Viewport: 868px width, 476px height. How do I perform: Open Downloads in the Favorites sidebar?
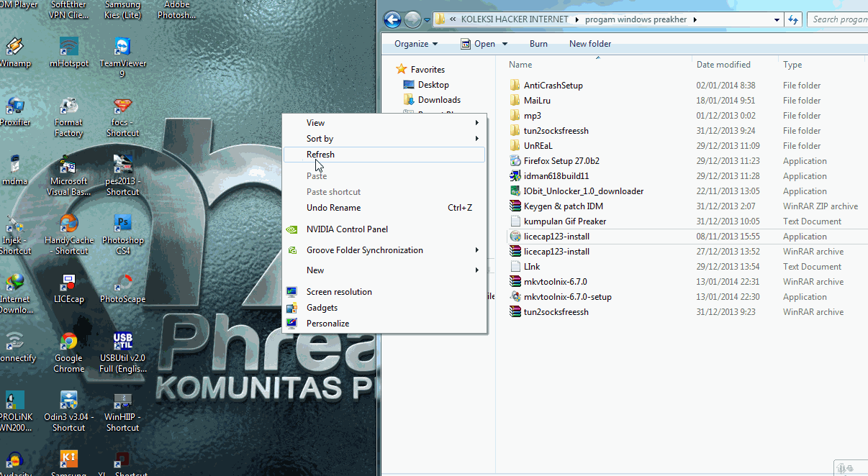pyautogui.click(x=432, y=100)
